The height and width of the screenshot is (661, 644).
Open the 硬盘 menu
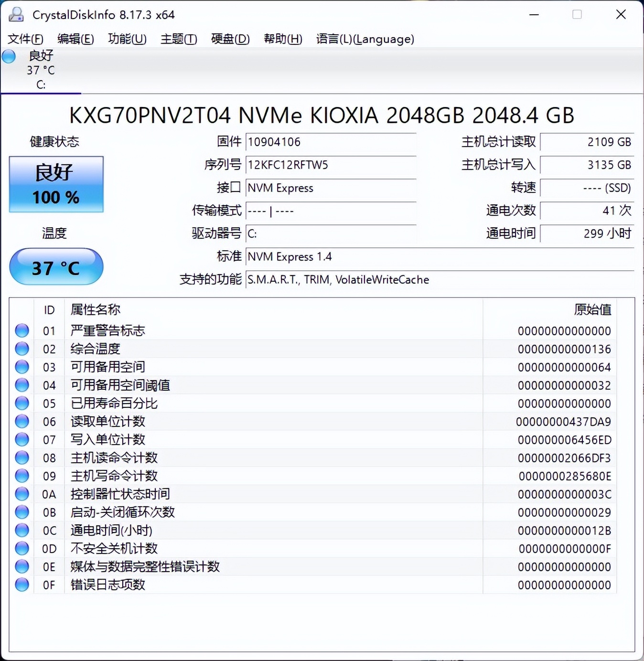point(230,39)
